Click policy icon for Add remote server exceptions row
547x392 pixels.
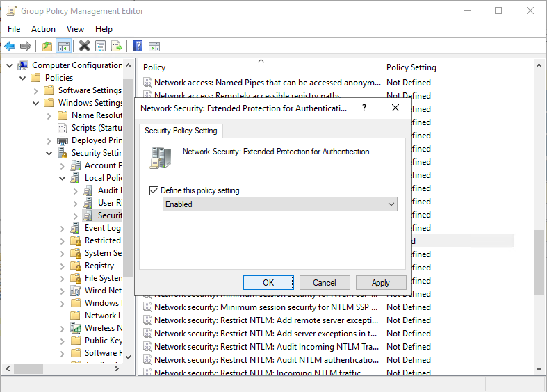point(147,320)
